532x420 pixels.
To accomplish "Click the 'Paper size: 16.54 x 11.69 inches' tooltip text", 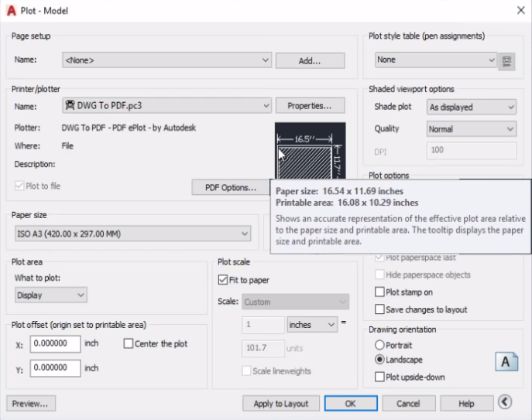I will (x=339, y=191).
